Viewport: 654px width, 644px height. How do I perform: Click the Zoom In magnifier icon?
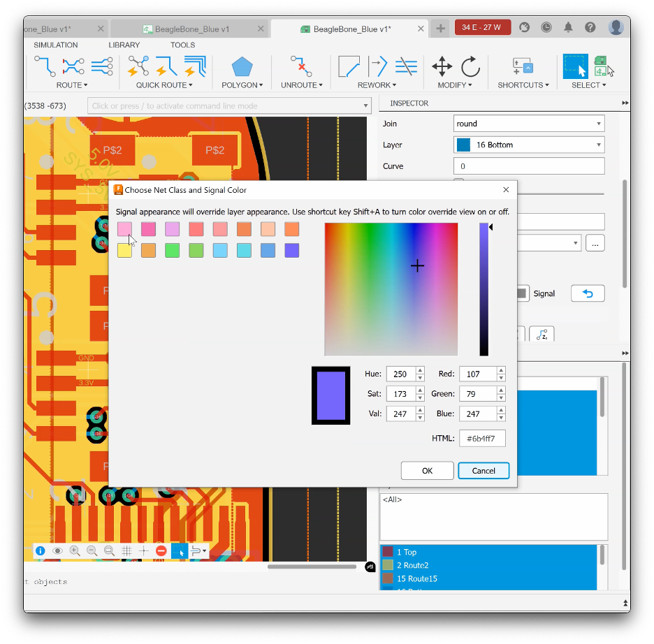point(75,551)
